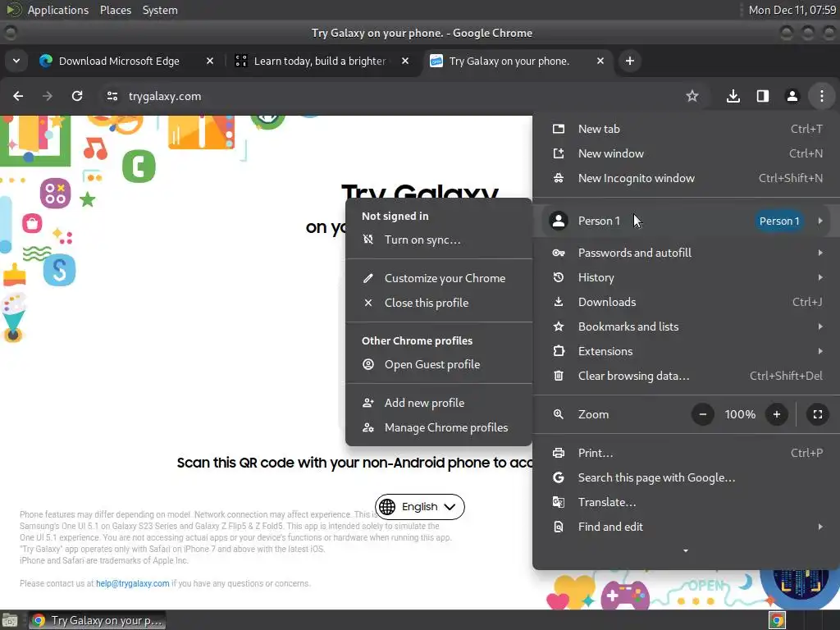Screen dimensions: 840x630
Task: Open site information icon beside the URL
Action: pyautogui.click(x=112, y=96)
